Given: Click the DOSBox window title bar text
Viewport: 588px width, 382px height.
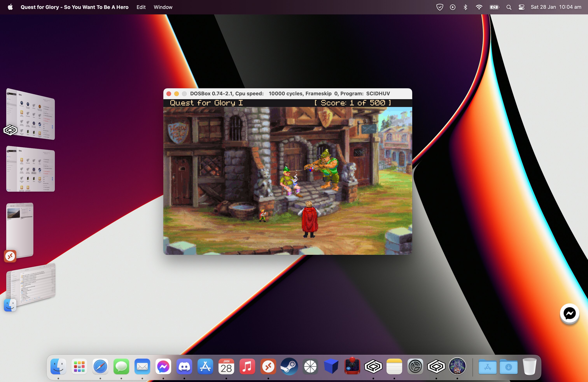Looking at the screenshot, I should click(290, 94).
